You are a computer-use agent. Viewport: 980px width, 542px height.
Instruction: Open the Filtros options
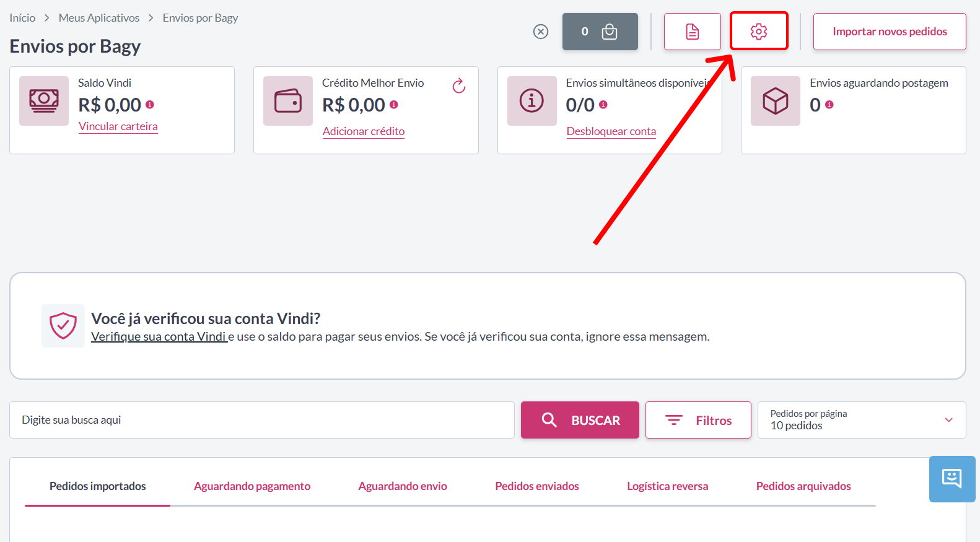pyautogui.click(x=698, y=420)
